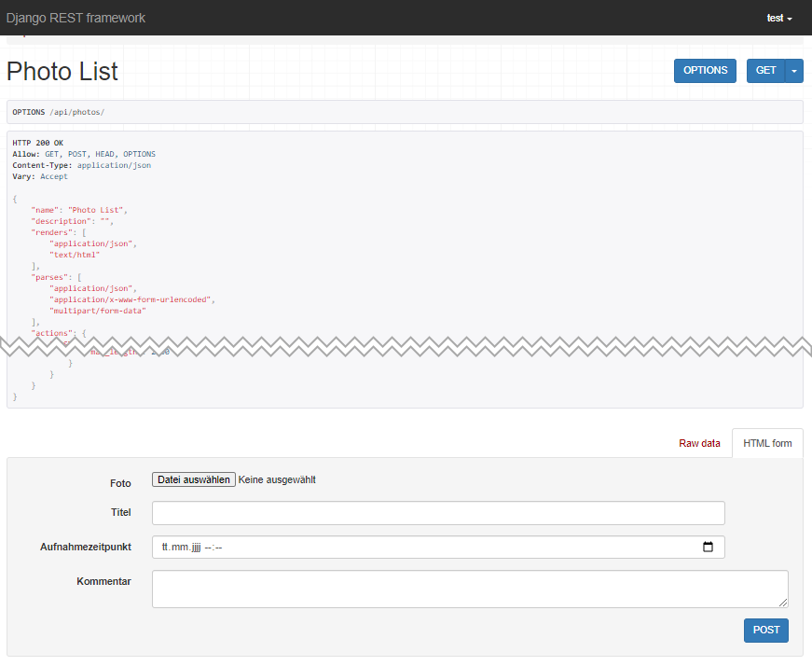Open the calendar picker icon in Aufnahmezeitpunkt
Screen dimensions: 812x666
[708, 548]
